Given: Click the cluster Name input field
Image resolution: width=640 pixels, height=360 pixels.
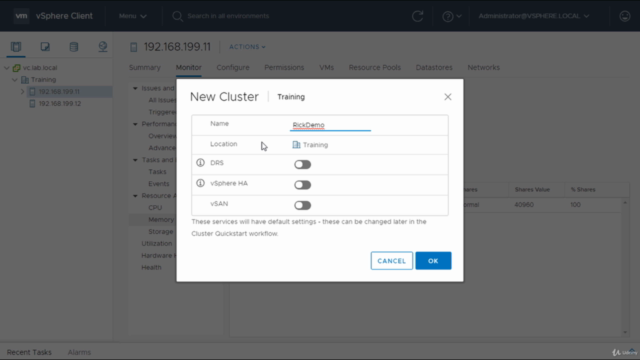Looking at the screenshot, I should point(330,125).
